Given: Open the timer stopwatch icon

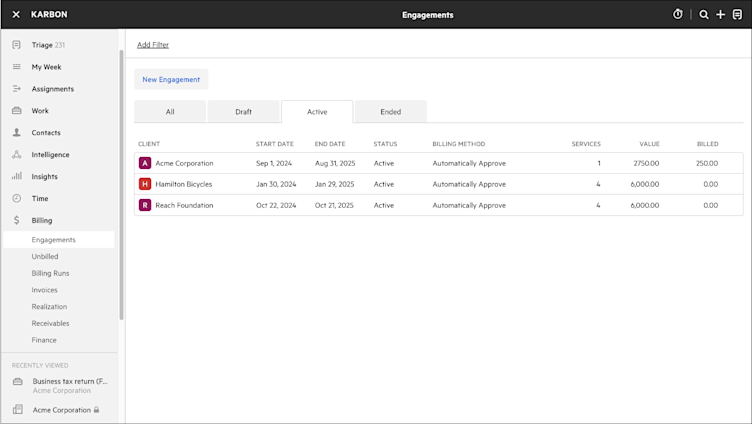Looking at the screenshot, I should click(x=677, y=14).
